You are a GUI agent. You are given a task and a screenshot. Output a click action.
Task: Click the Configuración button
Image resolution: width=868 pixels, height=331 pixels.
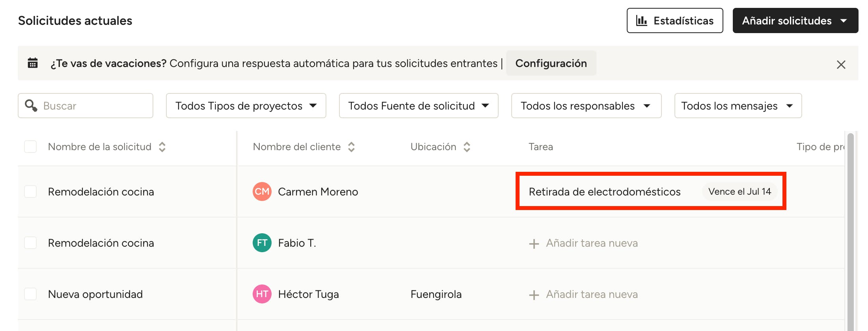click(x=551, y=63)
